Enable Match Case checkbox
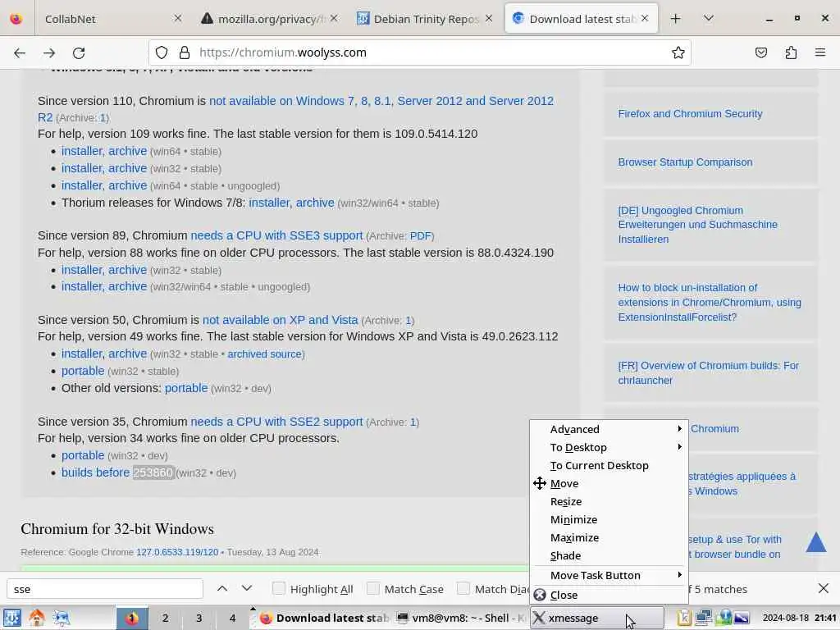 point(373,588)
